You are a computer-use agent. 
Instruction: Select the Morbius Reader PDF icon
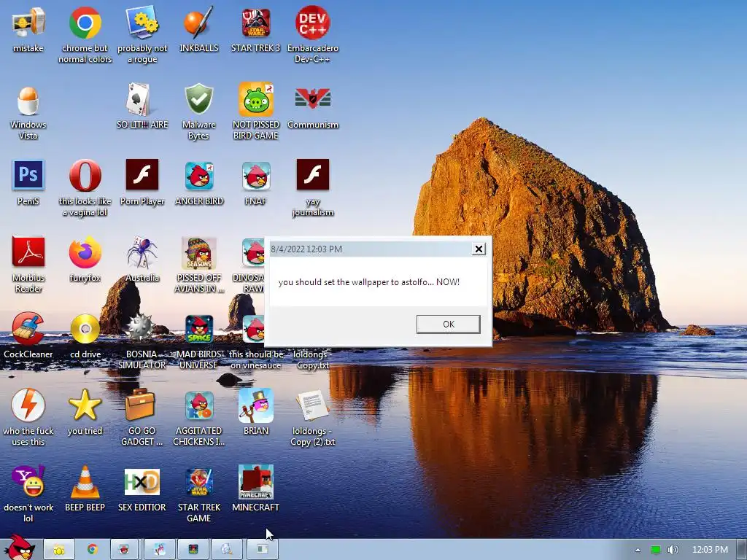(x=28, y=264)
